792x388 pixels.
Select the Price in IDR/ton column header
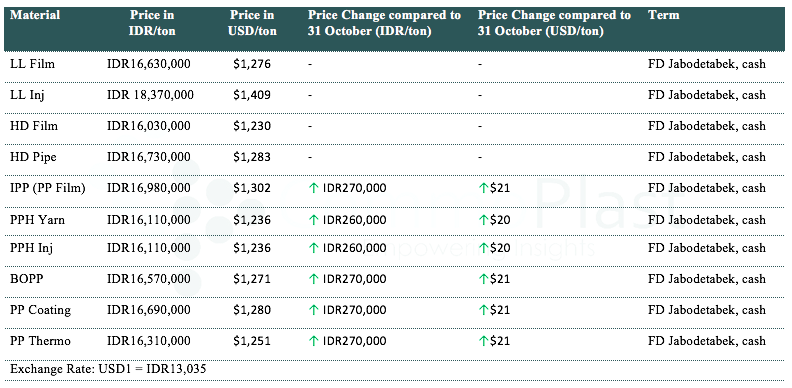pos(152,23)
